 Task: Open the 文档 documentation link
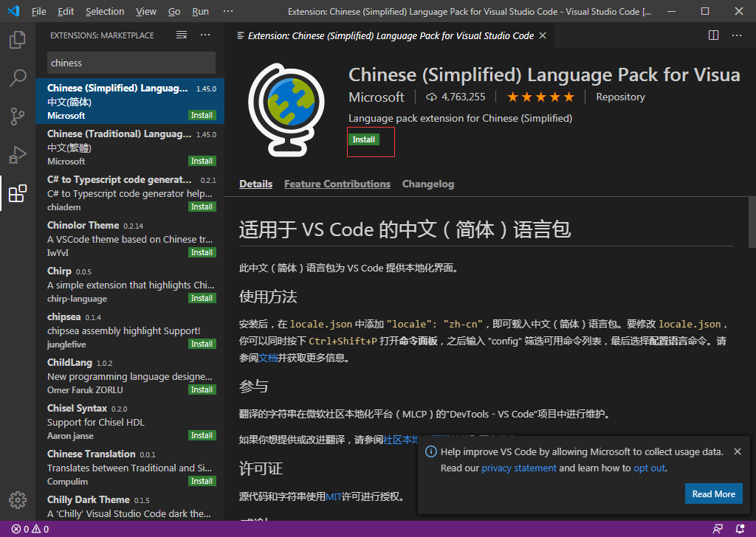(x=267, y=358)
